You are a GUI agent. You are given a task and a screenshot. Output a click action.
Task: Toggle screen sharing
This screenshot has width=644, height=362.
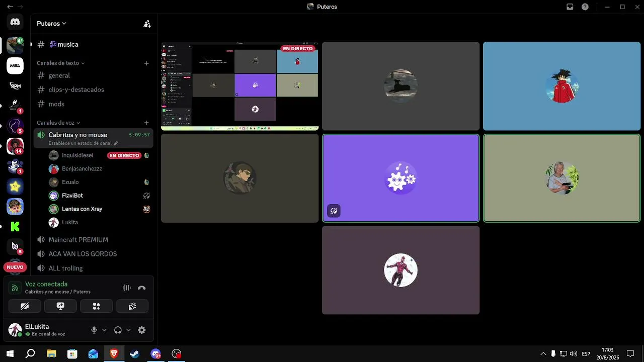(60, 306)
